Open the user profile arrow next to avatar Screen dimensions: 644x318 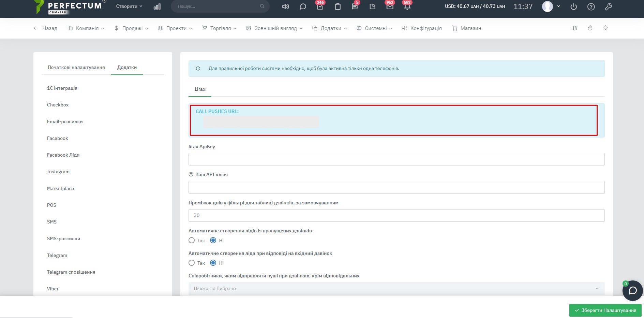pos(558,6)
